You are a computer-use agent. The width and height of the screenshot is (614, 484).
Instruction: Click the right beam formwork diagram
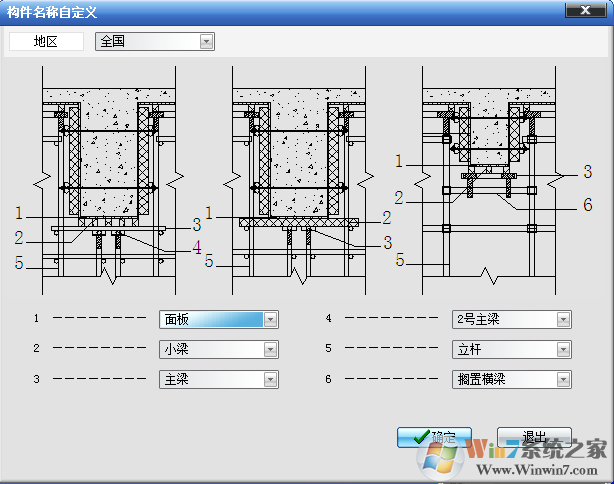(493, 180)
